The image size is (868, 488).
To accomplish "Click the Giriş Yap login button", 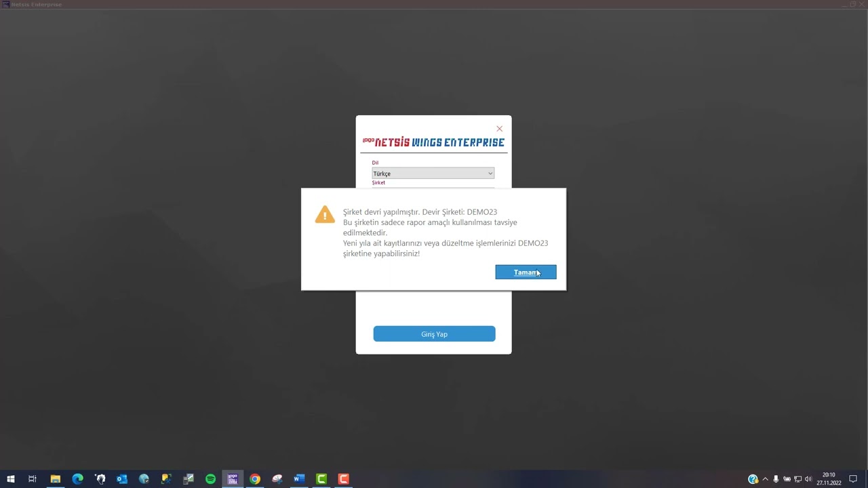I will [x=434, y=334].
